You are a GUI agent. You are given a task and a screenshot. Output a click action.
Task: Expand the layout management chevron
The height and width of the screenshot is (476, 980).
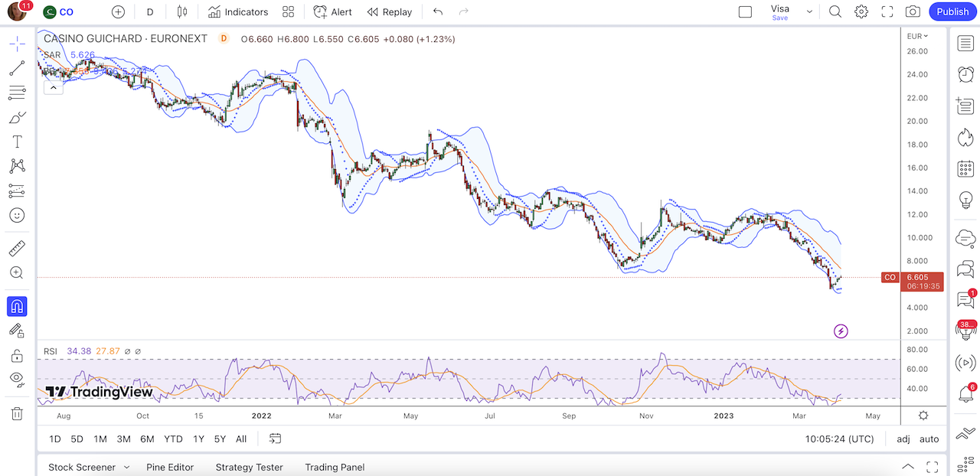click(x=809, y=11)
